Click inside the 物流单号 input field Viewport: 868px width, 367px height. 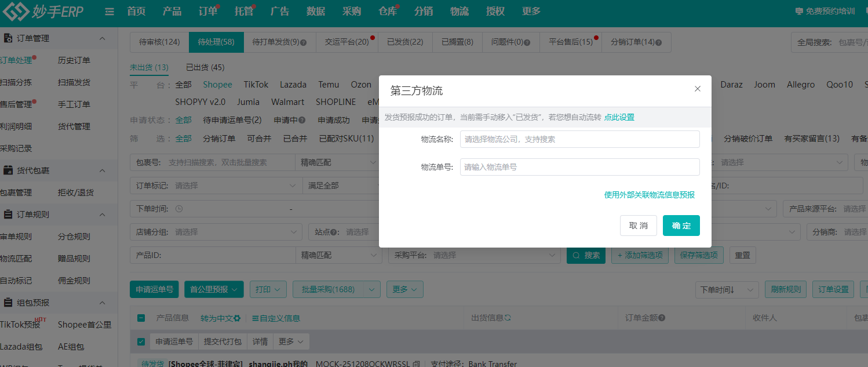click(x=579, y=167)
